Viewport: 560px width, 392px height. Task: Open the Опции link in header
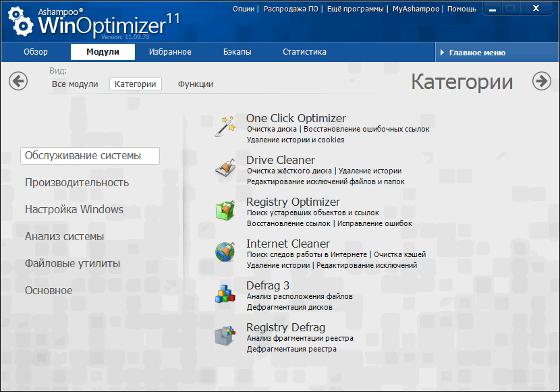[x=244, y=9]
